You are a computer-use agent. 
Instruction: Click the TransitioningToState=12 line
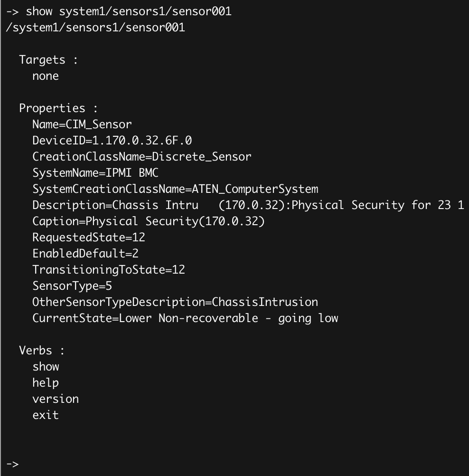coord(109,269)
